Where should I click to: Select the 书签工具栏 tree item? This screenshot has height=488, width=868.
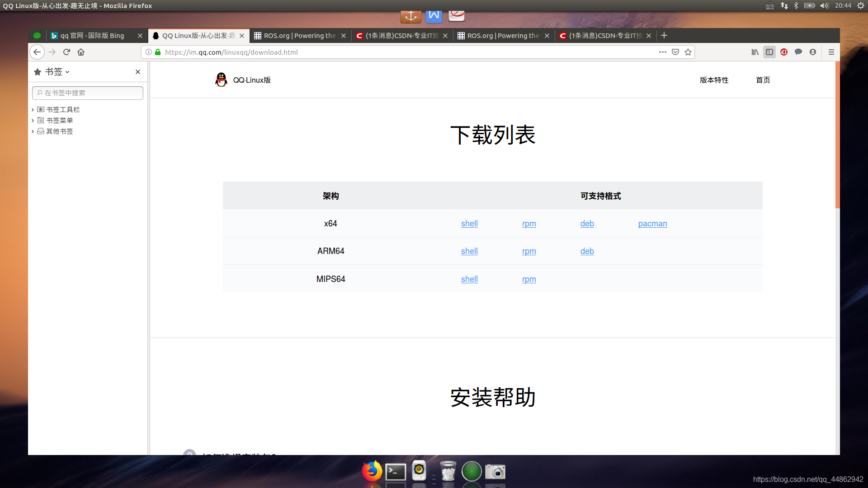(x=63, y=110)
